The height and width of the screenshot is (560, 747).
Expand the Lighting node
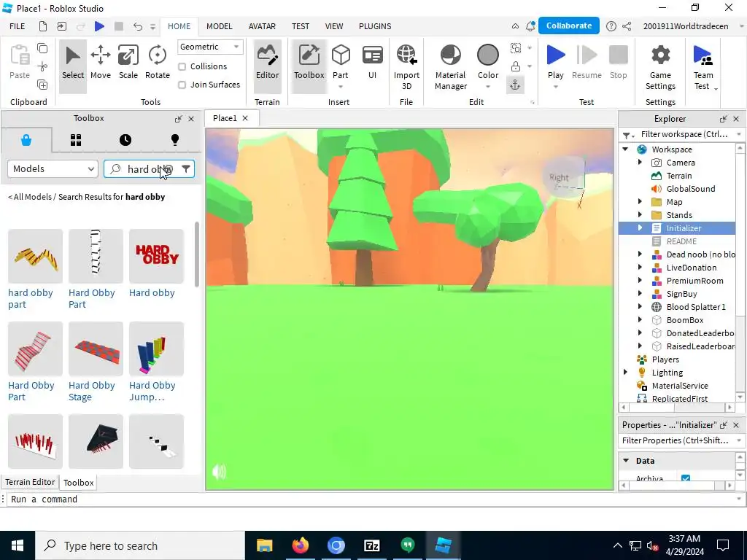(625, 373)
